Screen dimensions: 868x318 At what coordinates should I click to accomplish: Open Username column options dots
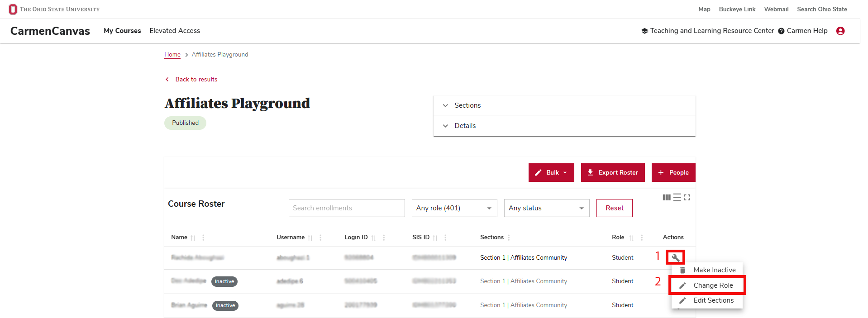pyautogui.click(x=320, y=237)
